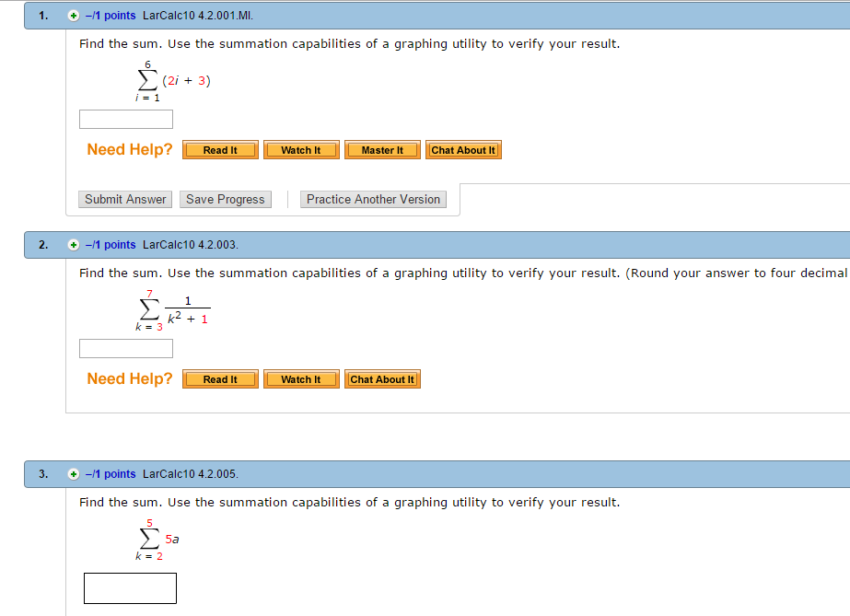Screen dimensions: 850x616
Task: Expand question 1 points plus icon
Action: 74,16
